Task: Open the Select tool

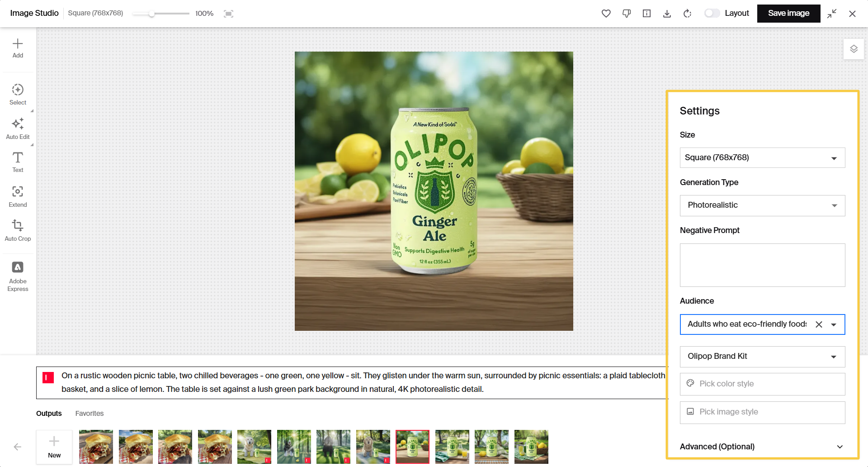Action: (x=18, y=94)
